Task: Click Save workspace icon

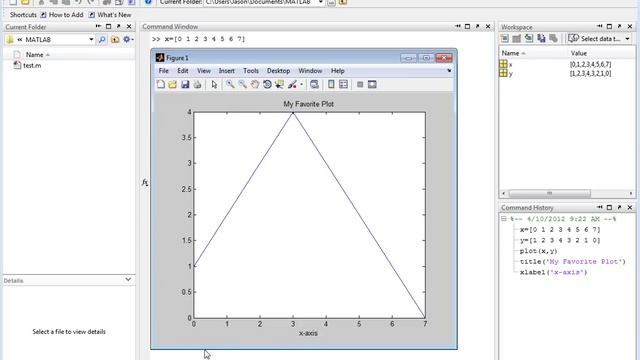Action: (x=541, y=38)
